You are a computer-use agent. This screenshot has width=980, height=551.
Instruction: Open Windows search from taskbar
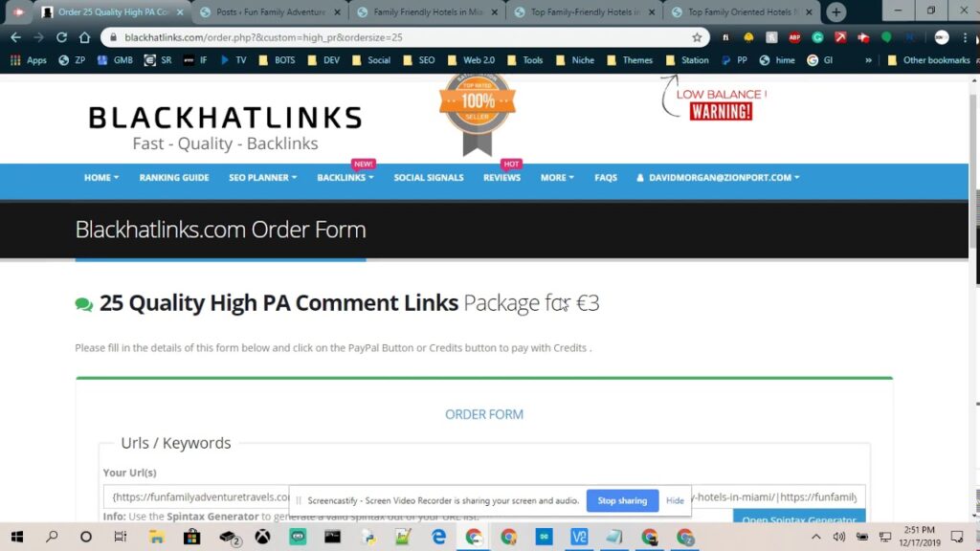(52, 537)
